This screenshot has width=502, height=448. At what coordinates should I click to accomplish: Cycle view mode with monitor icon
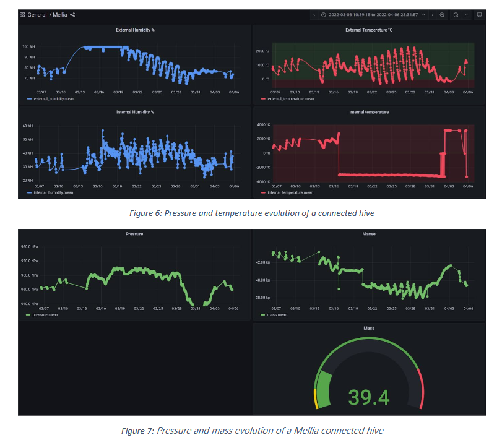click(x=479, y=15)
